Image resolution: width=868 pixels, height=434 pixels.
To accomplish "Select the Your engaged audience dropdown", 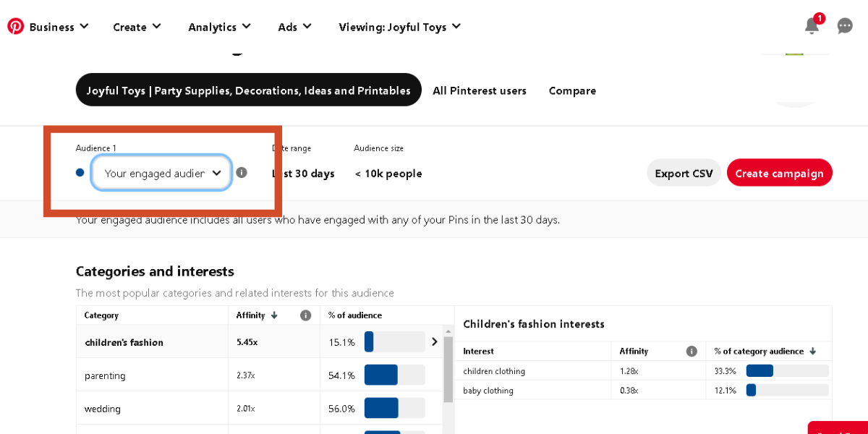I will 161,173.
